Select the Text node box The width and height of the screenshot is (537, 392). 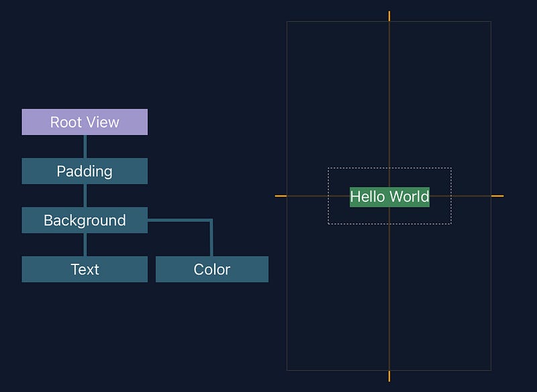(x=85, y=269)
